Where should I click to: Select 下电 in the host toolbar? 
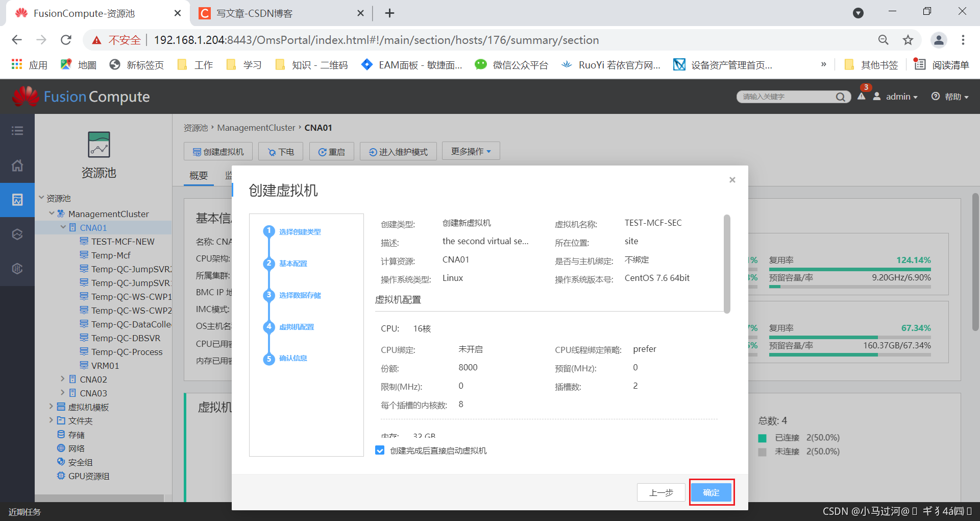[280, 151]
